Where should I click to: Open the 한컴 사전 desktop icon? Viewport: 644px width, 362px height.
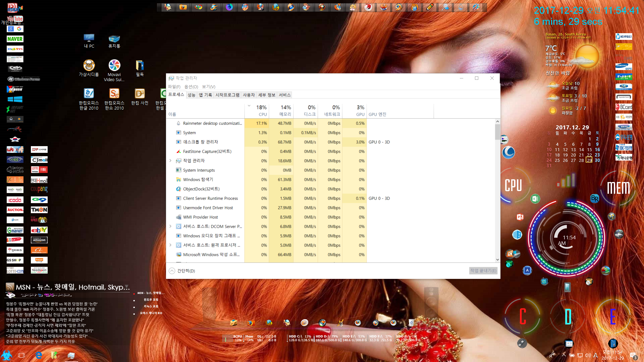pos(140,97)
